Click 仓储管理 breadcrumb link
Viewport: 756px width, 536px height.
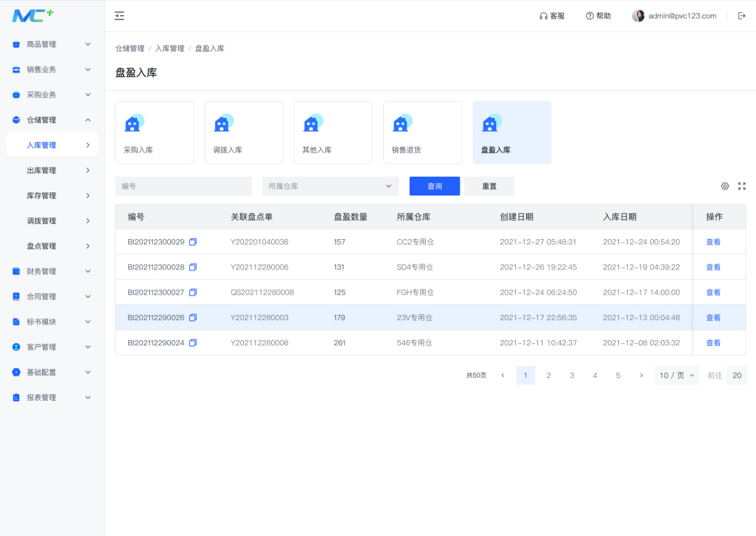129,48
